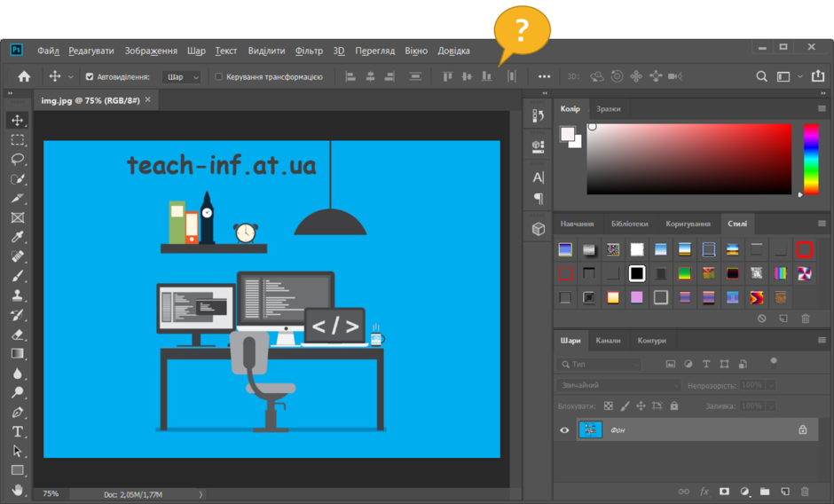
Task: Select the Frame tool
Action: point(17,217)
